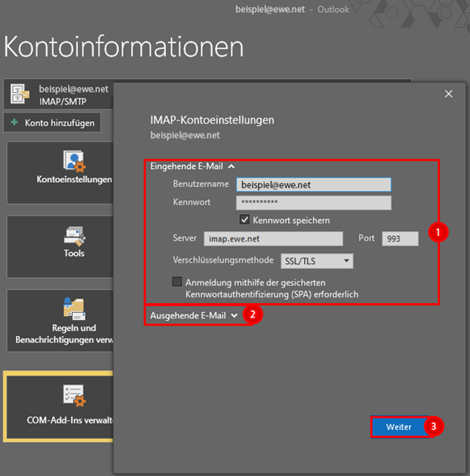
Task: Click the green plus beside Konto hinzufügen
Action: point(15,122)
